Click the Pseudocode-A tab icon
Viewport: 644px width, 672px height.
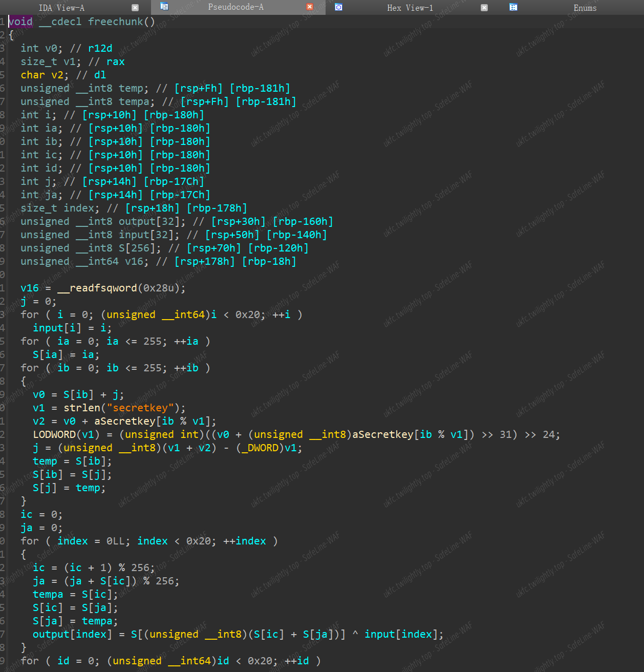click(164, 7)
